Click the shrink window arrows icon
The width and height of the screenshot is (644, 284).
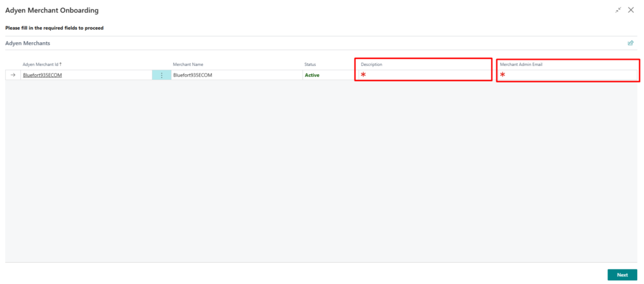point(618,11)
